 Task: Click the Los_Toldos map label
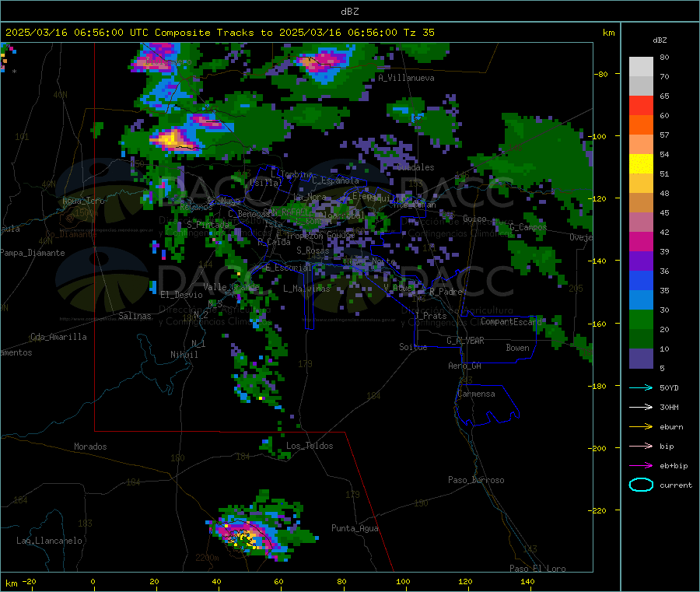[310, 446]
